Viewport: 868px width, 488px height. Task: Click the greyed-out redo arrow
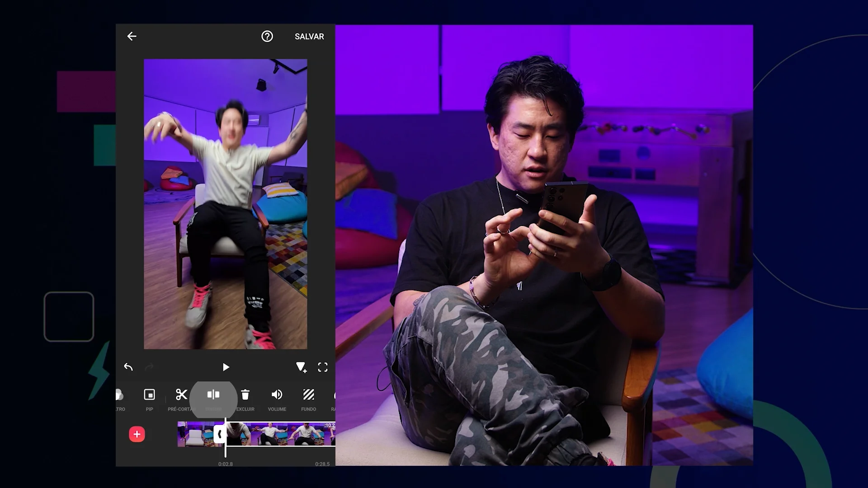tap(149, 367)
